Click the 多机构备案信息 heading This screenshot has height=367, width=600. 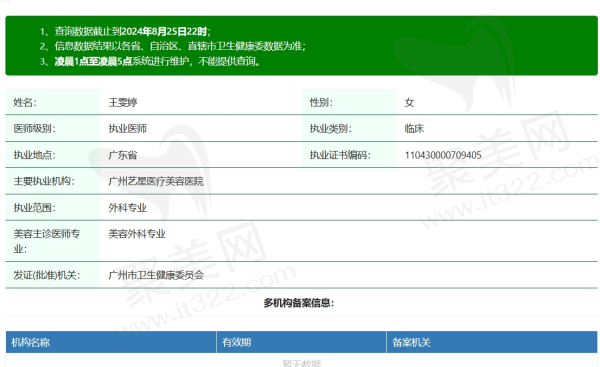(299, 303)
